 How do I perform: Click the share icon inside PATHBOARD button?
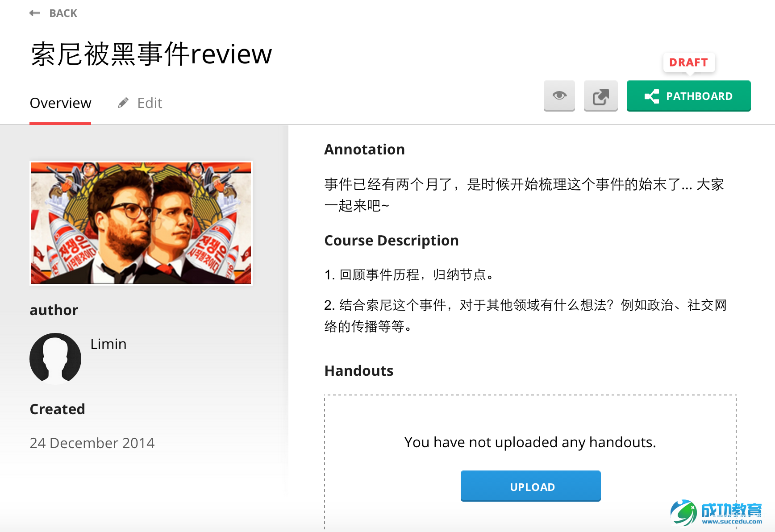(x=651, y=96)
